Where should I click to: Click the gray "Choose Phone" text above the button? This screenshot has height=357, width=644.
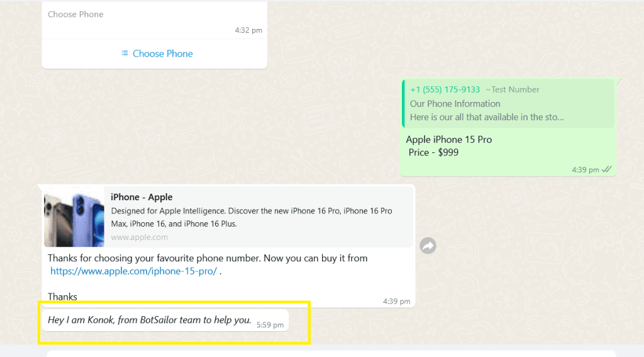click(75, 14)
